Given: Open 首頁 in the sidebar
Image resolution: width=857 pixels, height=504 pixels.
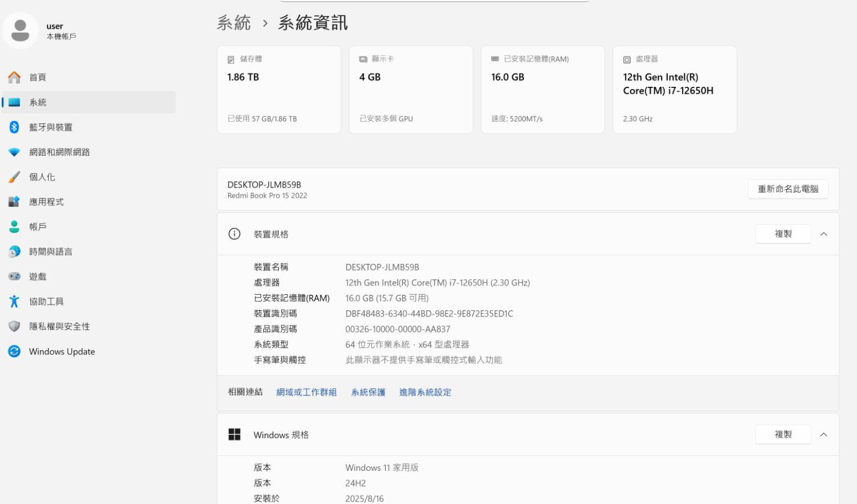Looking at the screenshot, I should (89, 77).
